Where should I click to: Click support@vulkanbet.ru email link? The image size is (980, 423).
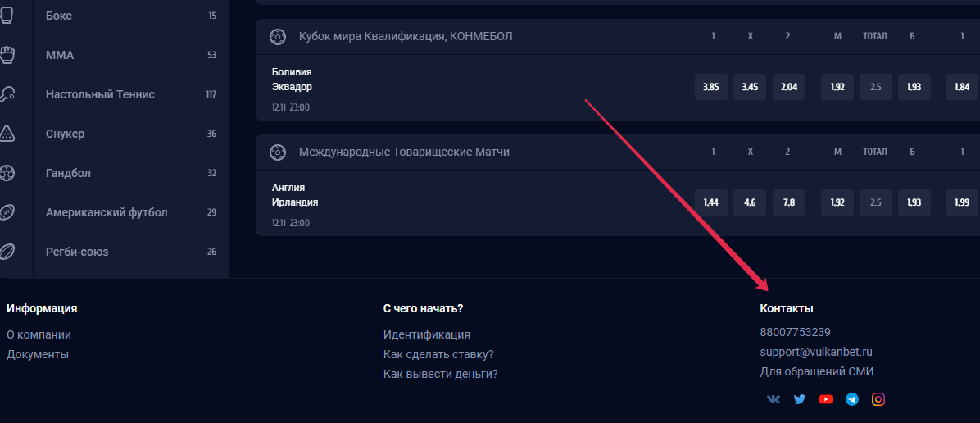click(815, 352)
